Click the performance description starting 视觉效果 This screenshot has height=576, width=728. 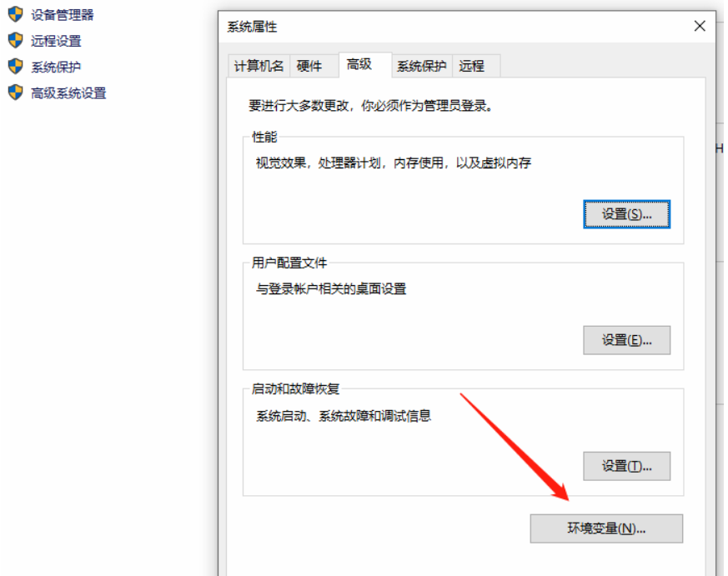point(394,163)
